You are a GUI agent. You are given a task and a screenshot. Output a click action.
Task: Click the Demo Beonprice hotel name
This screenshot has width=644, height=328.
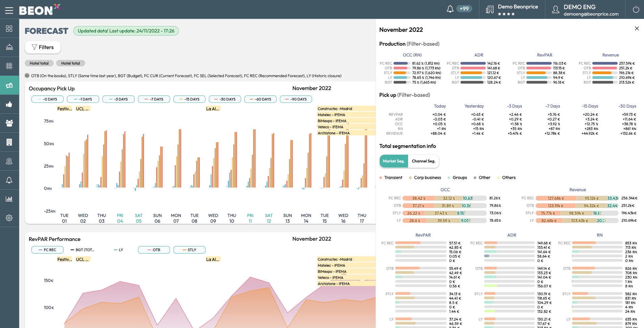[x=518, y=7]
